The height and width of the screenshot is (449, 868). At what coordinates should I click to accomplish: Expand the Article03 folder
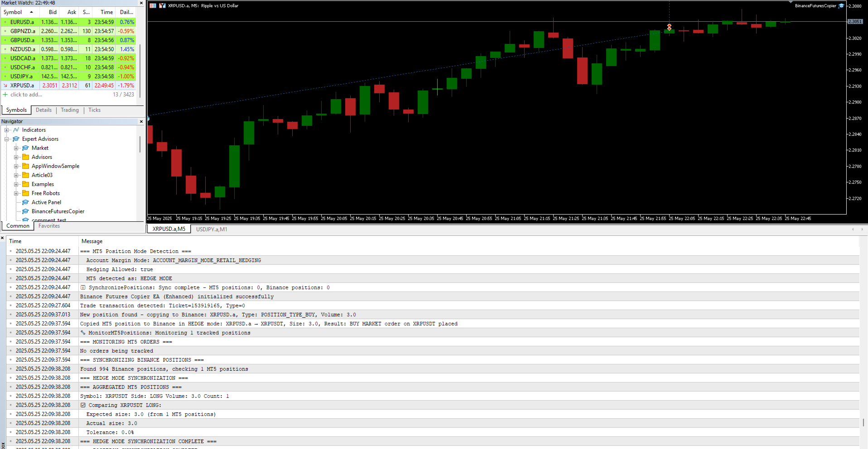tap(16, 175)
